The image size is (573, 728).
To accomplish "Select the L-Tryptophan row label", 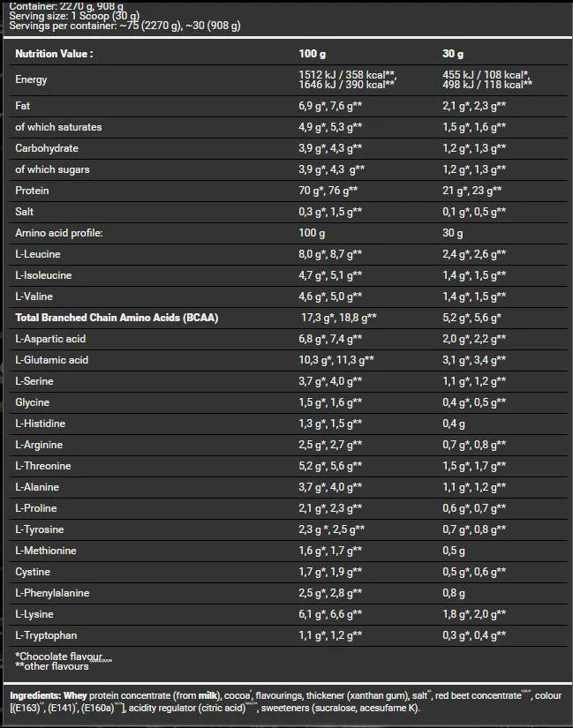I will [46, 635].
